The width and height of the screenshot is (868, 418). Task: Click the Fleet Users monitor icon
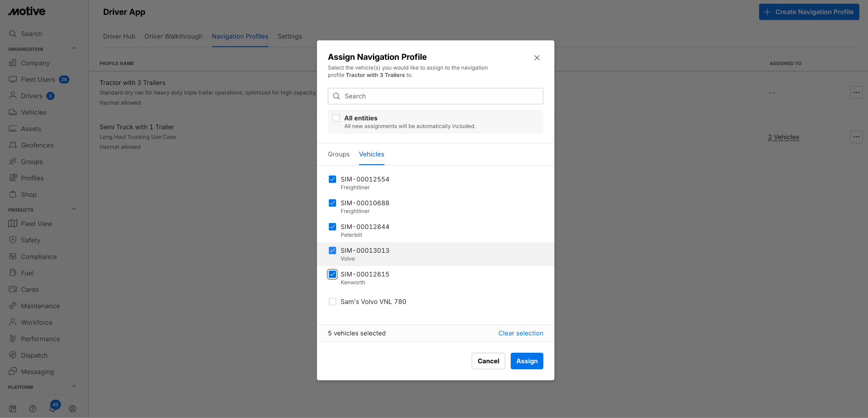tap(13, 80)
